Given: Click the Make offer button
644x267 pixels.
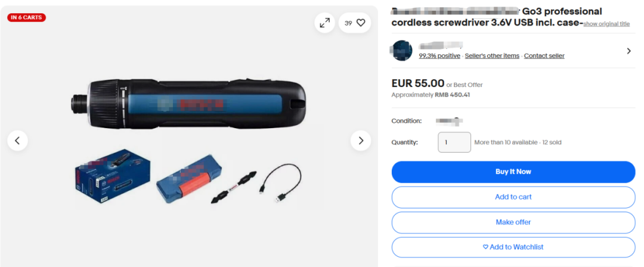Looking at the screenshot, I should point(513,222).
